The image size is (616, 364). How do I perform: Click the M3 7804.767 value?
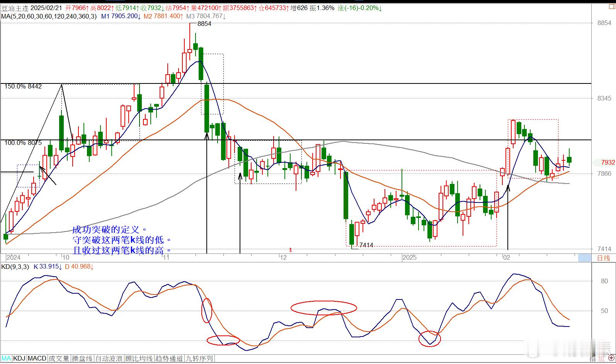(206, 16)
